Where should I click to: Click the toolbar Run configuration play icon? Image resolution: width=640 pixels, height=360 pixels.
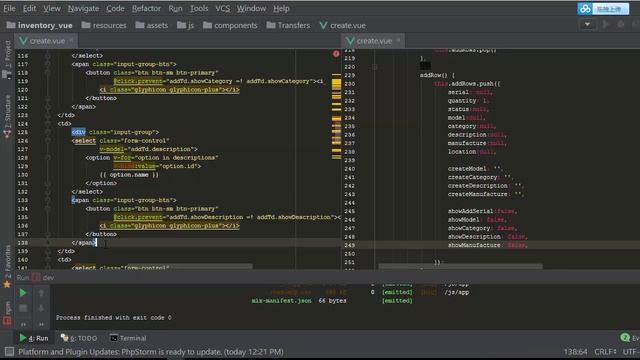tap(606, 24)
